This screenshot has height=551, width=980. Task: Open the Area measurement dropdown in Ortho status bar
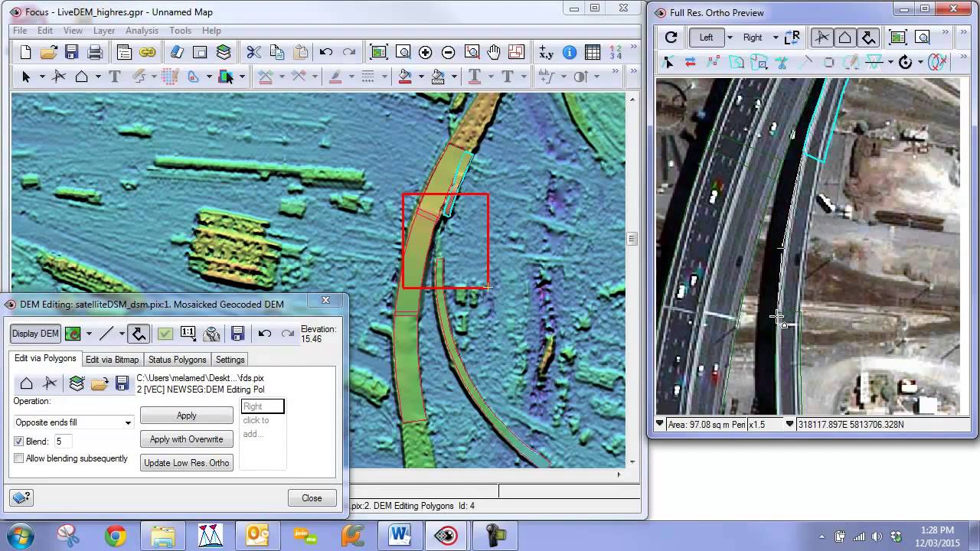click(x=661, y=424)
